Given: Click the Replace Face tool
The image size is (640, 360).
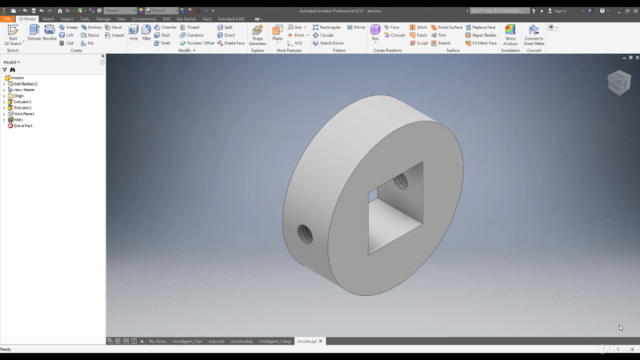Looking at the screenshot, I should pos(481,27).
